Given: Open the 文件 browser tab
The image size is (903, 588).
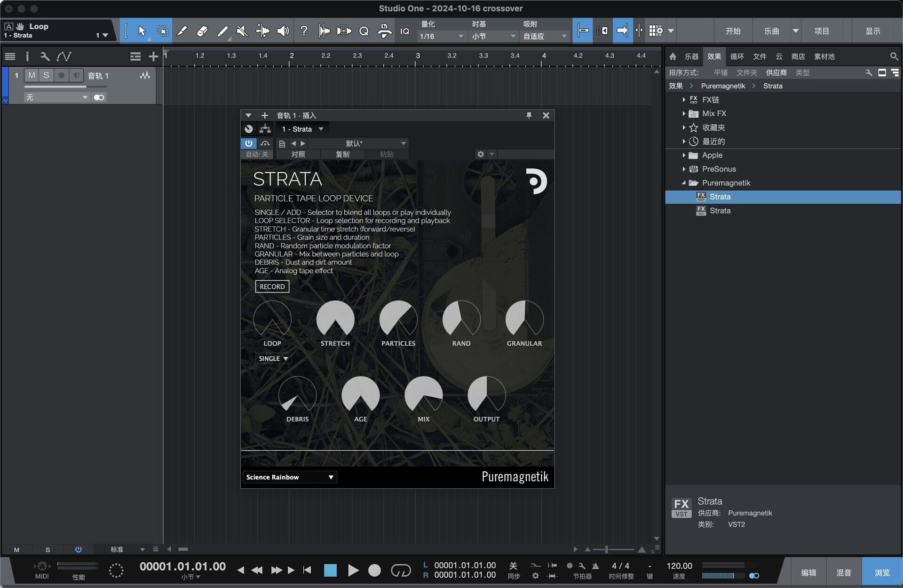Looking at the screenshot, I should click(760, 56).
